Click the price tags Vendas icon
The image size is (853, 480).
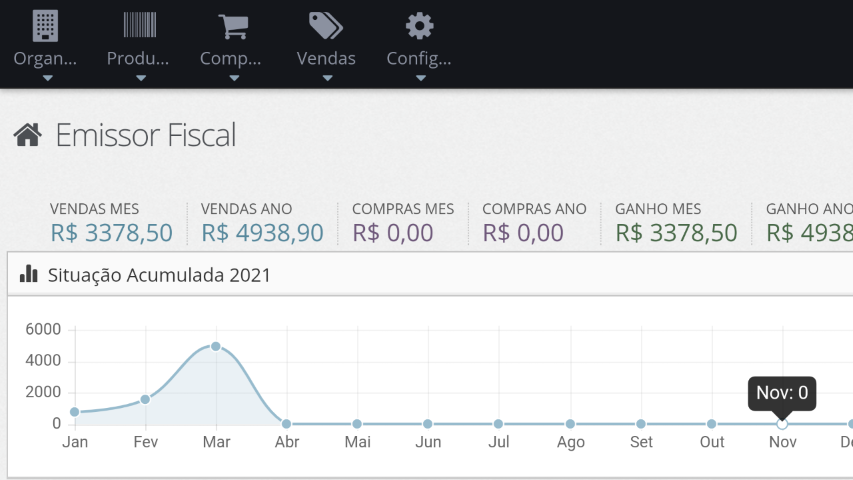326,25
